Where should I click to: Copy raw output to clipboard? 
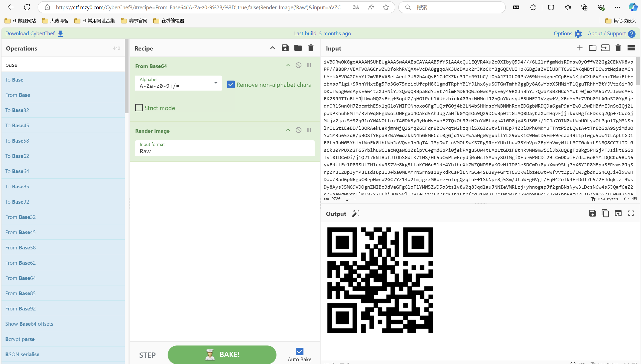(x=605, y=213)
